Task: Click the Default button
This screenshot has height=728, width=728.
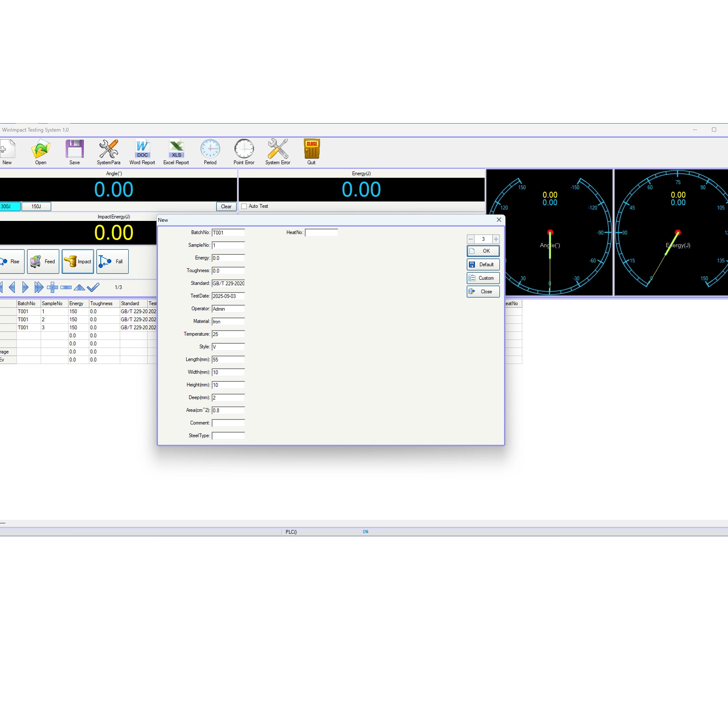Action: point(483,265)
